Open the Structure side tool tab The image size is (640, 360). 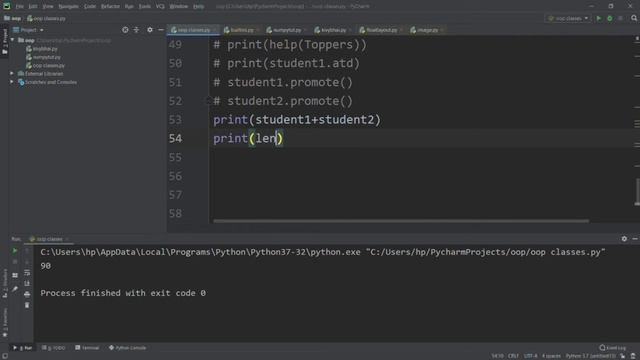[x=4, y=283]
